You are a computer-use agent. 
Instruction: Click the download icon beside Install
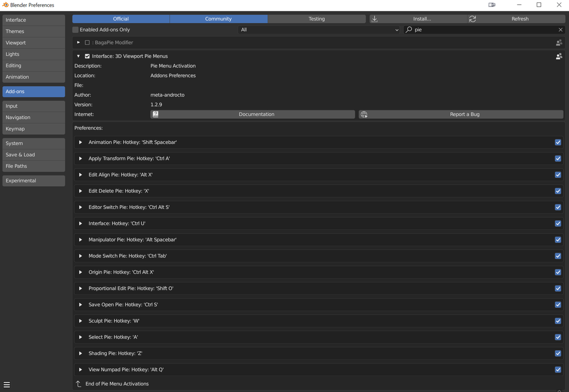[x=375, y=19]
